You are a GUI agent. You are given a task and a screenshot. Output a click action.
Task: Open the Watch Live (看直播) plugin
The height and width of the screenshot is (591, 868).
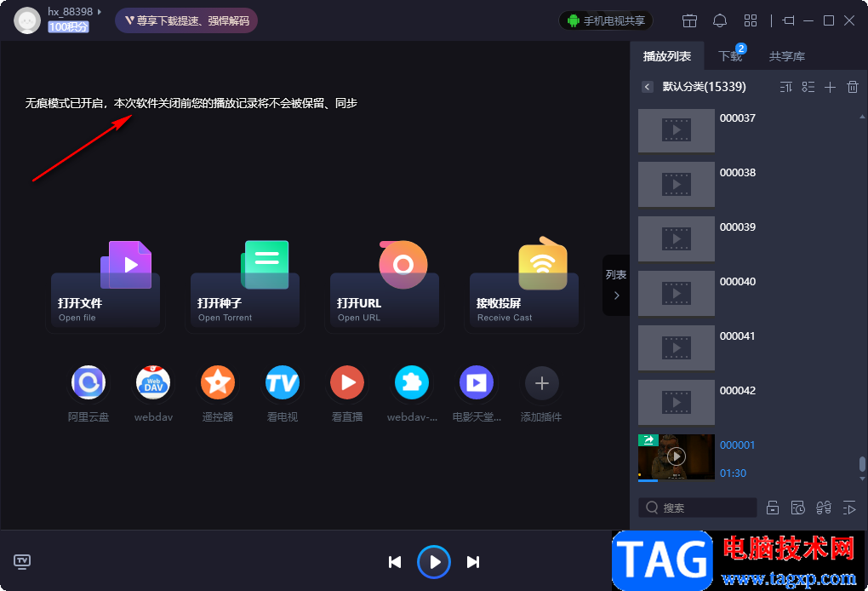click(347, 382)
